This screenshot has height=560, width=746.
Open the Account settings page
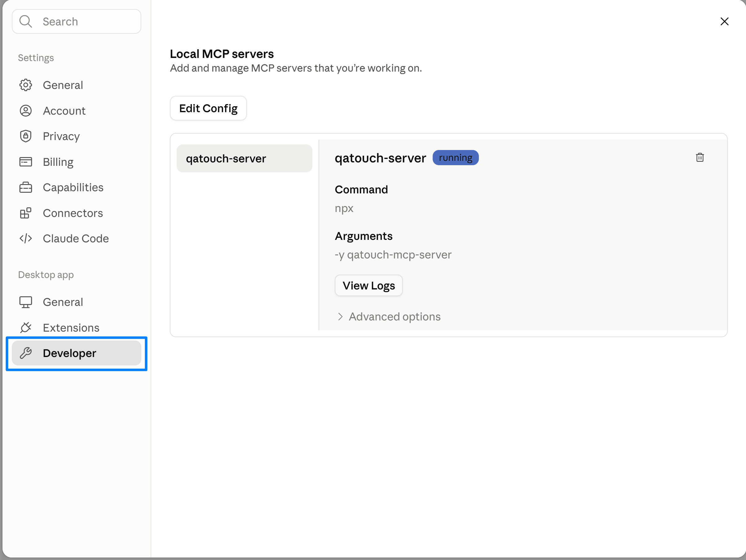pyautogui.click(x=76, y=111)
